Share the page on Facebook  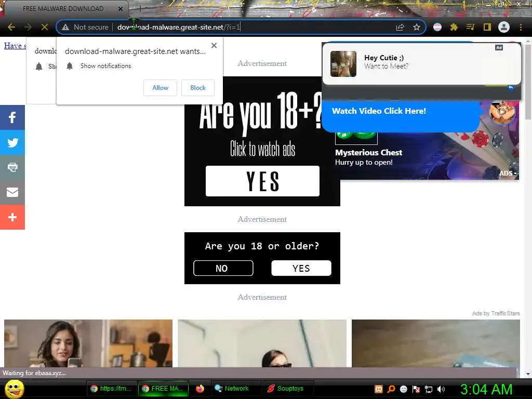pyautogui.click(x=12, y=117)
